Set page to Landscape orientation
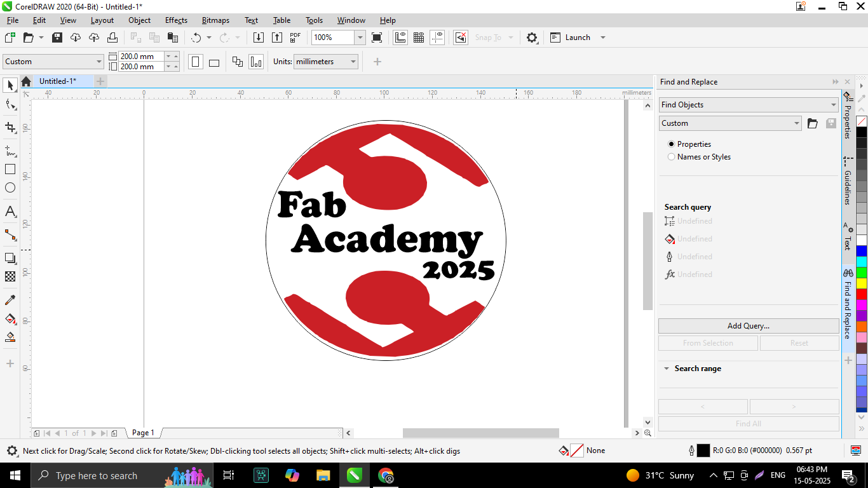The width and height of the screenshot is (868, 488). (214, 62)
